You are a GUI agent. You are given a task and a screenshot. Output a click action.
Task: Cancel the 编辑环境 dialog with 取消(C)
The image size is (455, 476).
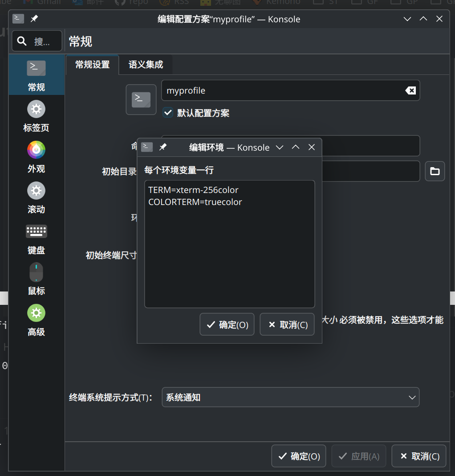[x=287, y=324]
